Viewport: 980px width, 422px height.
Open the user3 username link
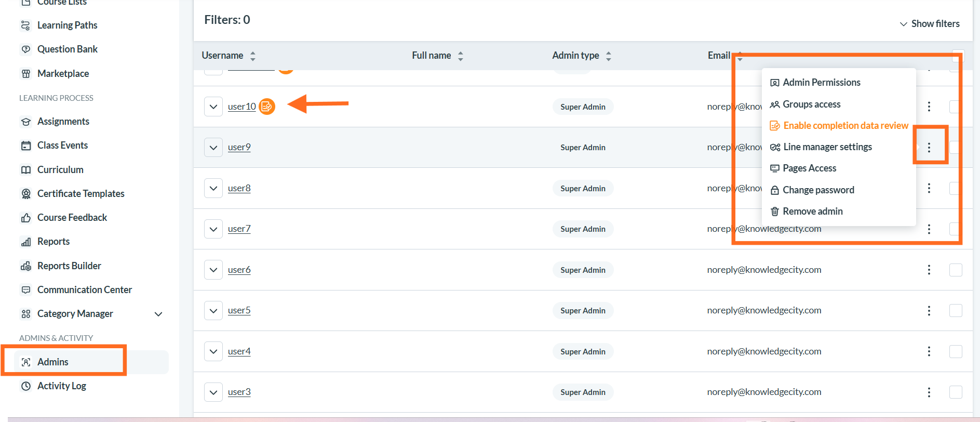point(239,392)
